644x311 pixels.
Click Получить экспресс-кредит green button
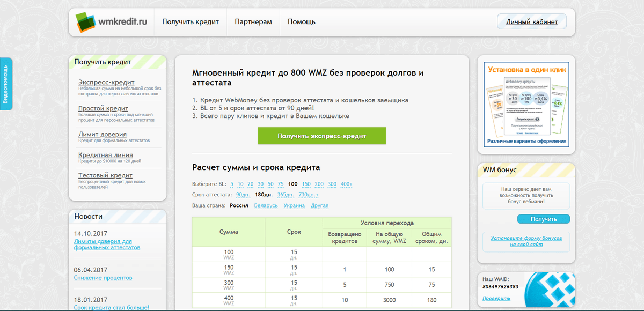(321, 136)
